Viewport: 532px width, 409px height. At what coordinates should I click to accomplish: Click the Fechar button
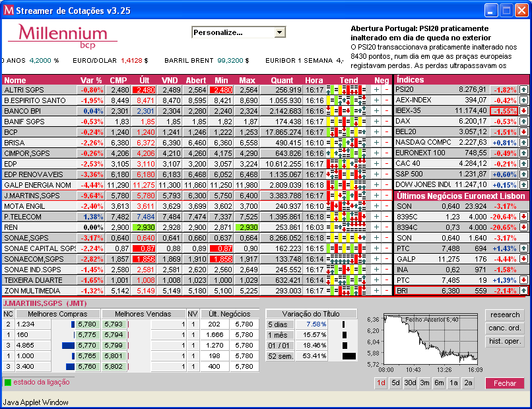pos(505,383)
